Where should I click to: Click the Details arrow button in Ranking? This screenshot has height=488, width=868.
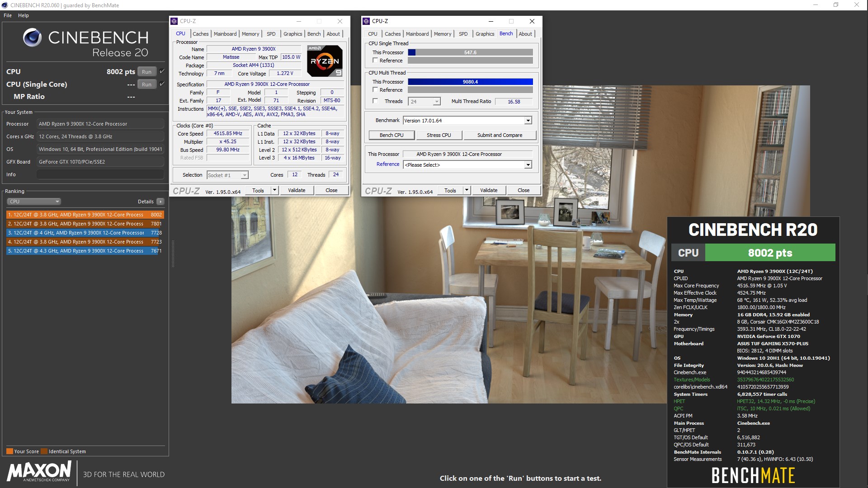[160, 202]
